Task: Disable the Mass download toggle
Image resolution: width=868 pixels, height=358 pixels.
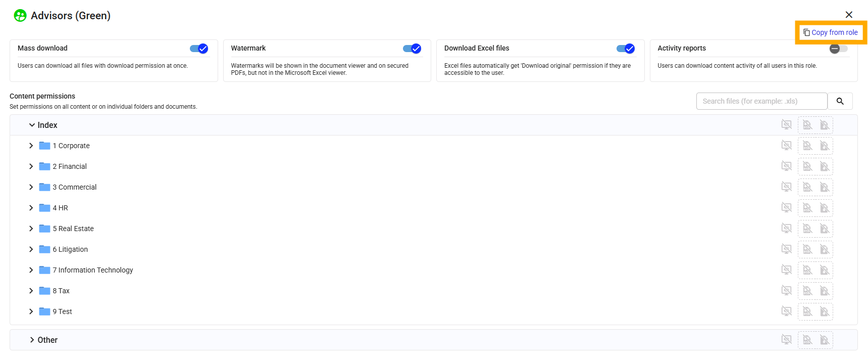Action: [199, 49]
